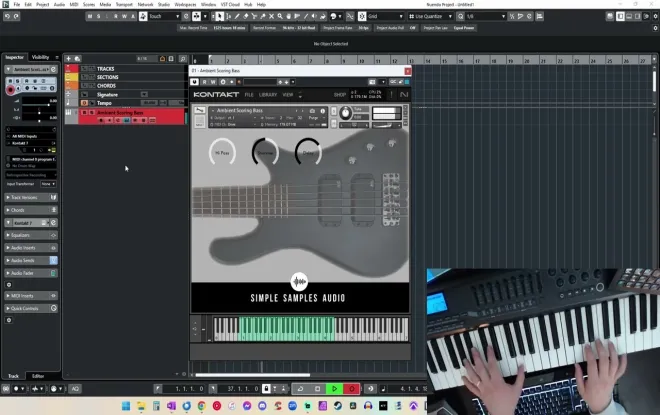
Task: Click the Redo arrow in the toolbar
Action: click(x=16, y=16)
